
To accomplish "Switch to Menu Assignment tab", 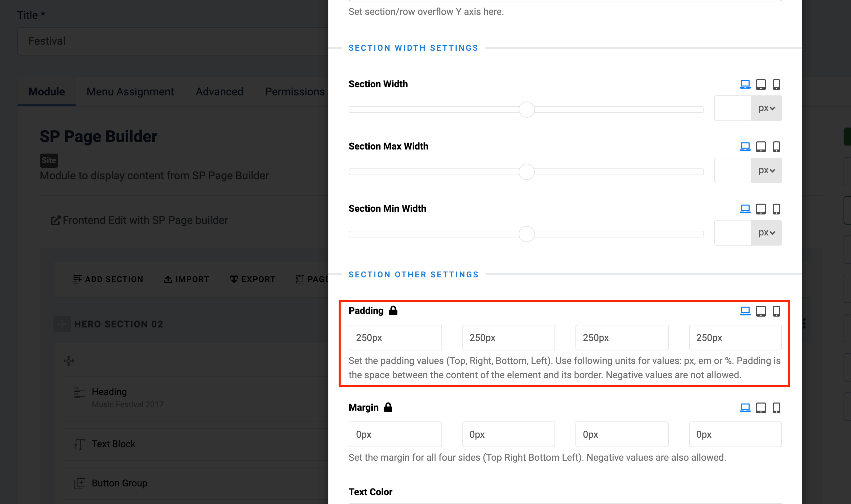I will coord(130,92).
